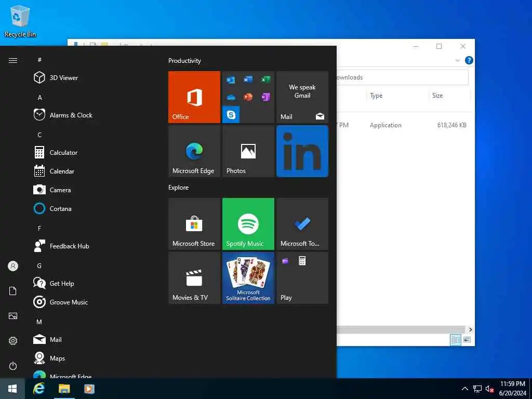Launch the Spotify Music tile
The height and width of the screenshot is (399, 532).
pos(248,224)
